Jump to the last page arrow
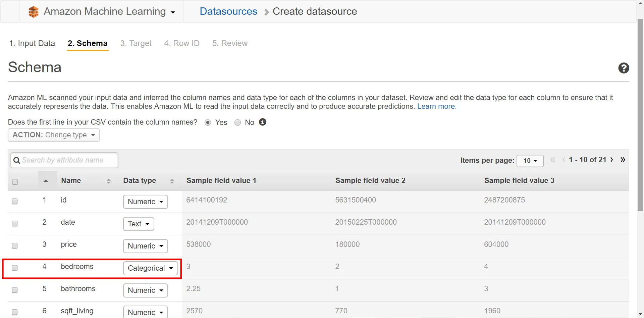Image resolution: width=644 pixels, height=318 pixels. pyautogui.click(x=623, y=160)
